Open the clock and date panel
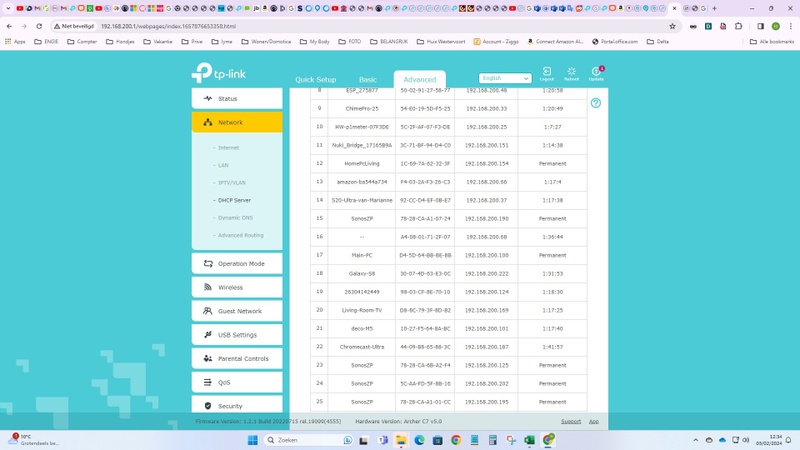The image size is (800, 450). [768, 440]
